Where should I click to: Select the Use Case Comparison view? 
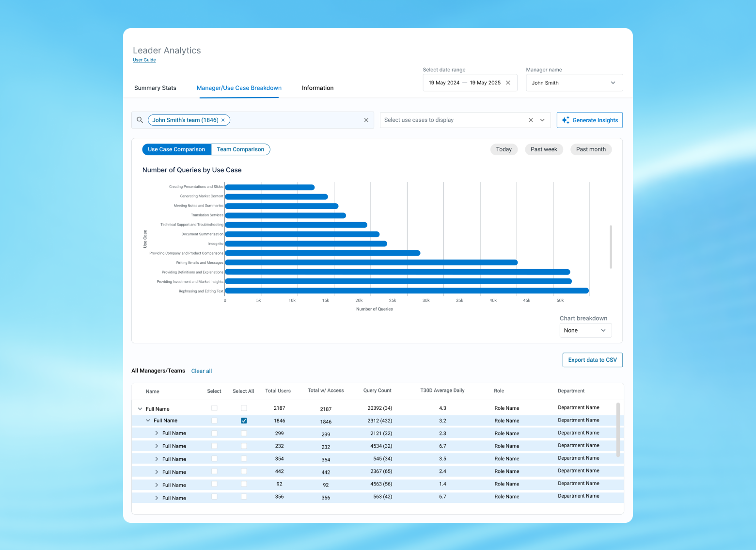[177, 149]
